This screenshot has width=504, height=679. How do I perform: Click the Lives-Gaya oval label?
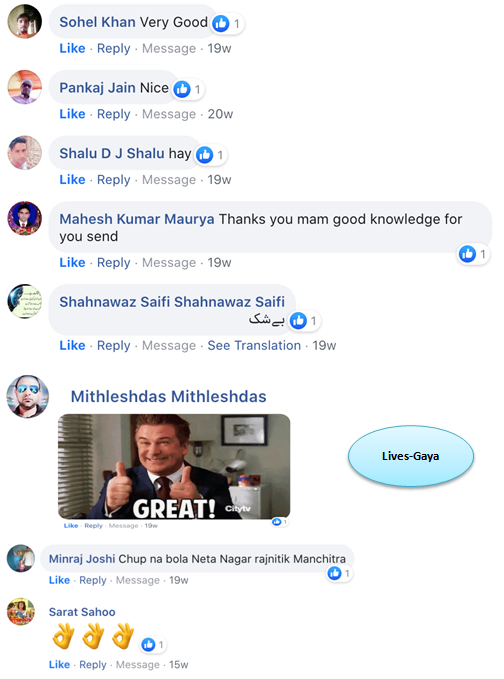tap(411, 456)
